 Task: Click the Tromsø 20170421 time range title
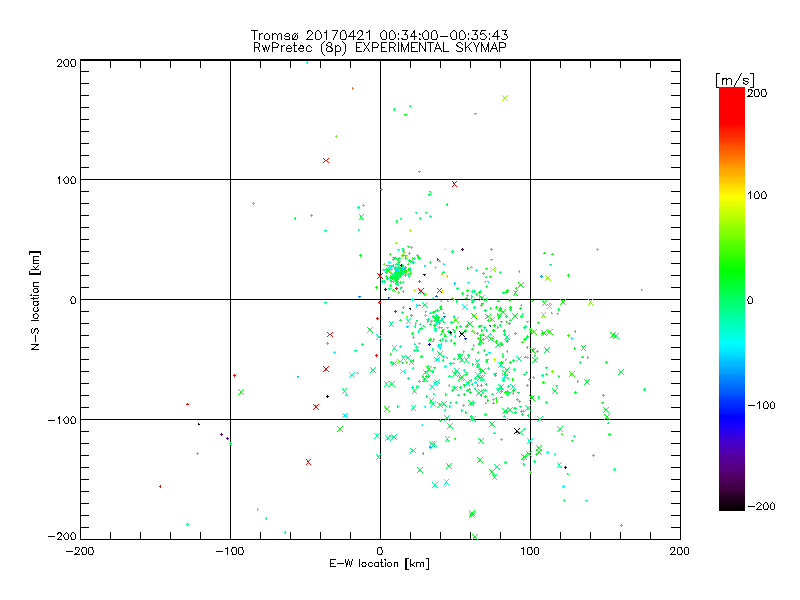click(x=379, y=35)
